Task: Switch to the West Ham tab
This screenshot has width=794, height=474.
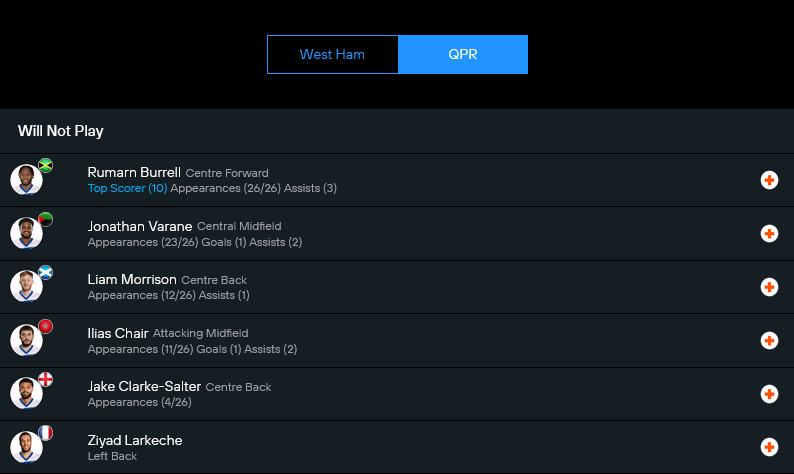Action: 332,54
